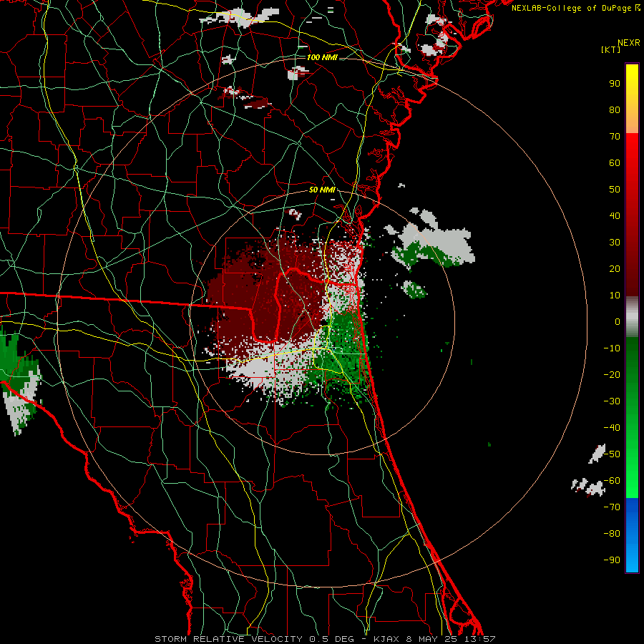This screenshot has height=644, width=644.
Task: Click the positive 90 value on the velocity scale
Action: [x=615, y=84]
